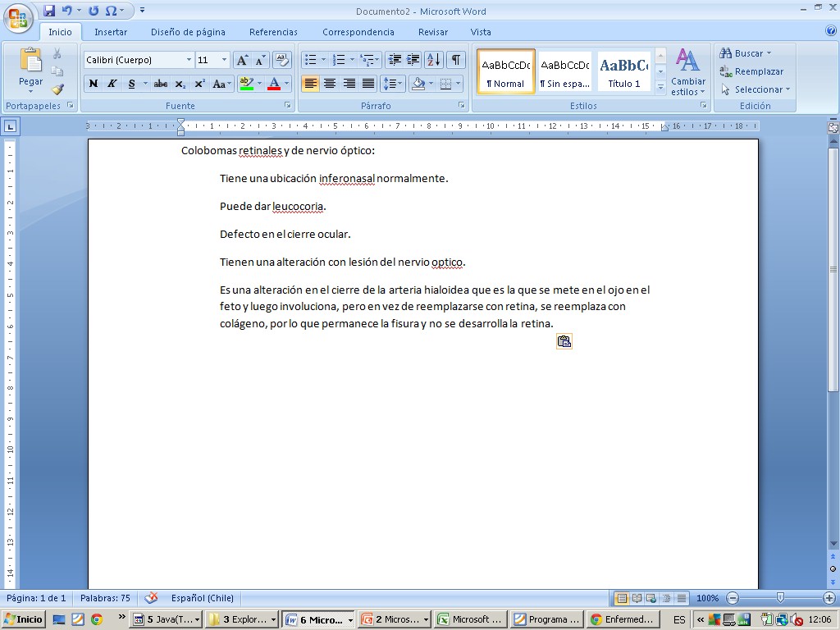The height and width of the screenshot is (630, 840).
Task: Toggle show paragraph marks (¶)
Action: point(455,60)
